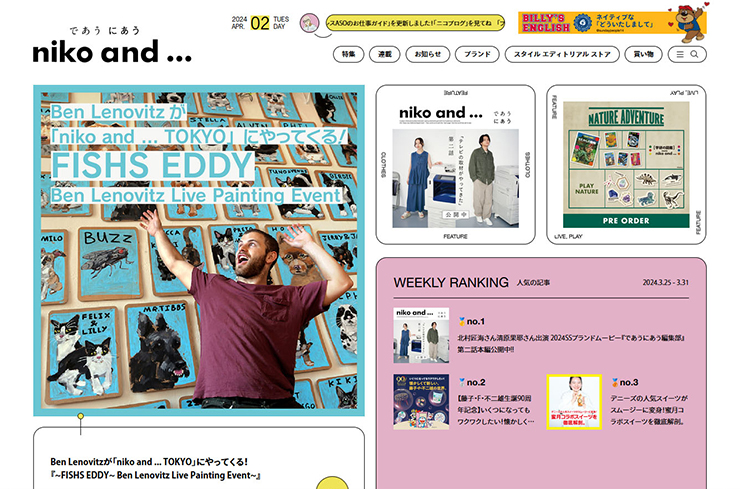Click the niko and ... site logo
The height and width of the screenshot is (489, 740).
coord(112,46)
